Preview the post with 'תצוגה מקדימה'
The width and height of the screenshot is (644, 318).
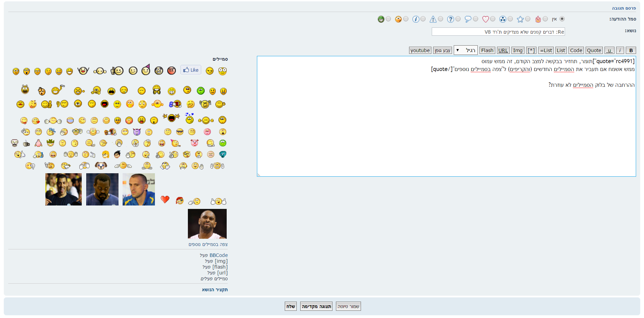pos(316,306)
